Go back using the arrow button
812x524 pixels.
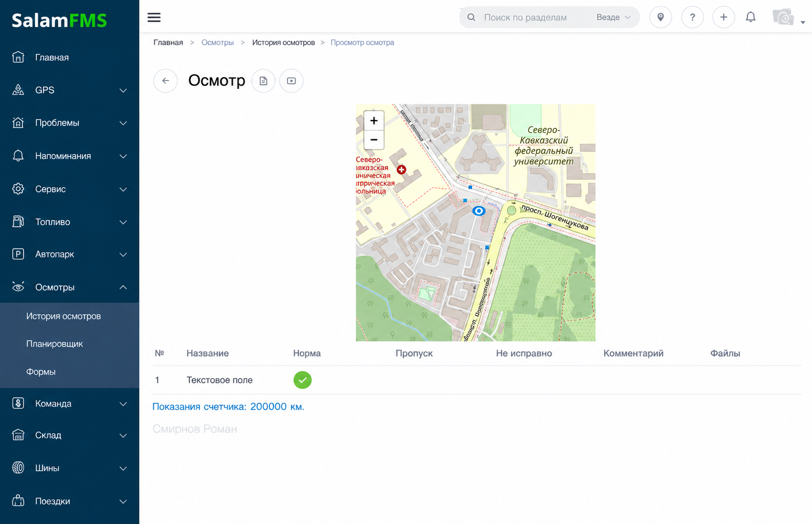pos(165,81)
